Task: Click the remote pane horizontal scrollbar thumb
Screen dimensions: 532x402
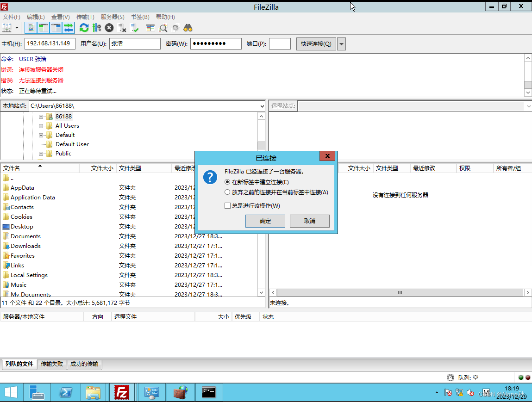Action: click(400, 292)
